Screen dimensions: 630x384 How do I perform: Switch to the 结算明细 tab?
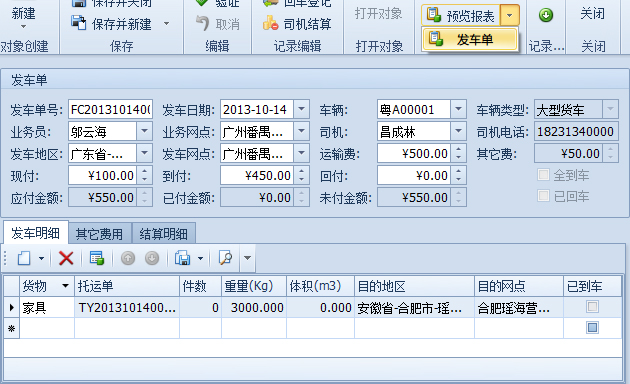click(164, 234)
